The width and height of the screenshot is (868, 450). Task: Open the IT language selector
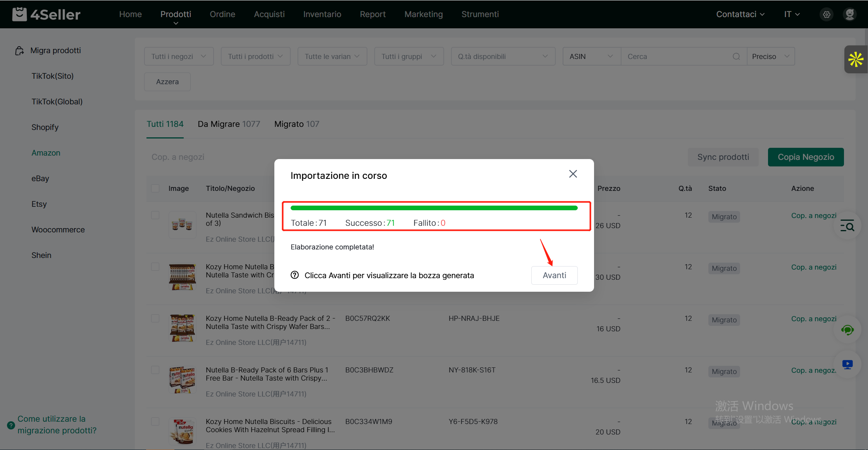click(792, 14)
